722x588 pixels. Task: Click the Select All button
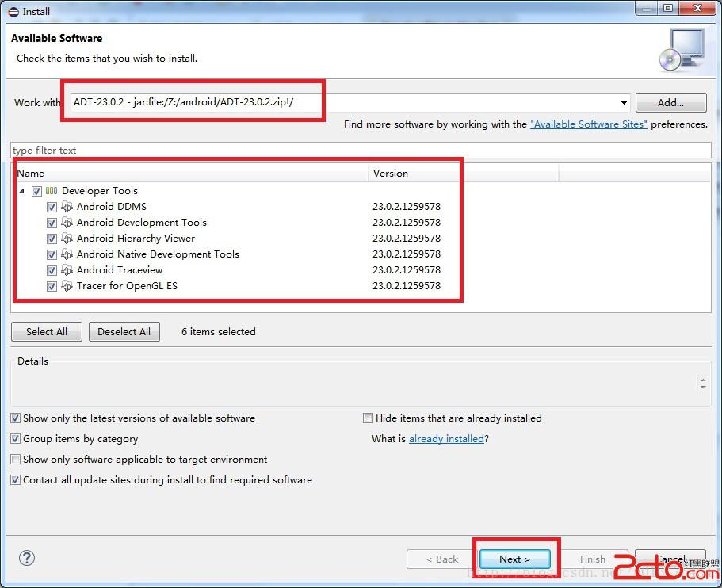(47, 331)
